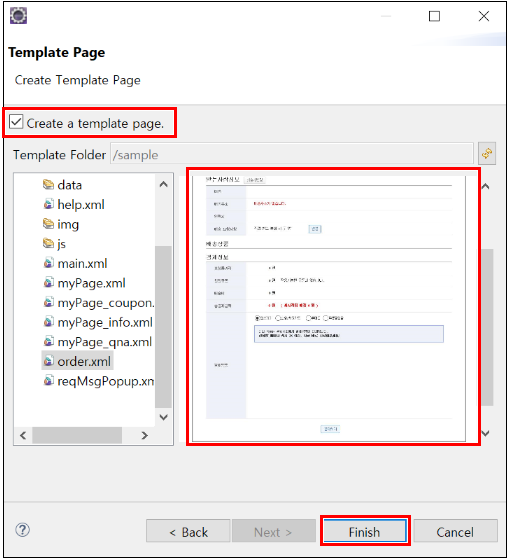This screenshot has height=558, width=507.
Task: Click the Back button
Action: (188, 531)
